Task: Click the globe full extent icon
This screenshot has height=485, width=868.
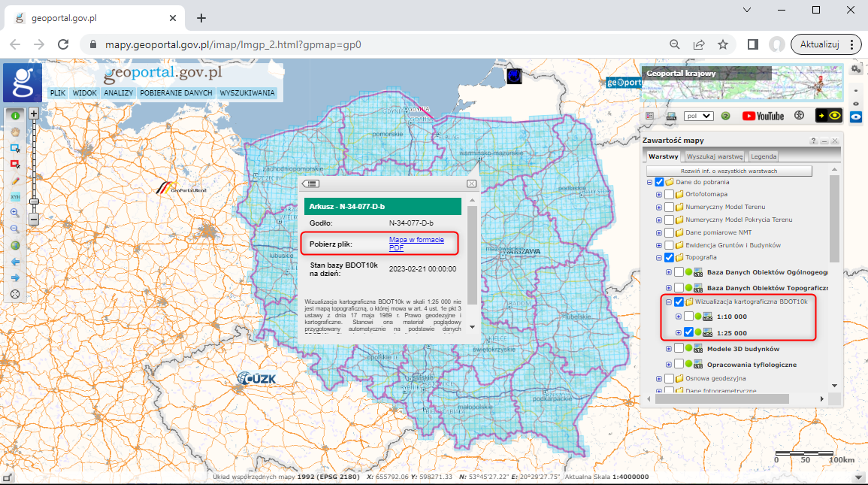Action: click(15, 245)
